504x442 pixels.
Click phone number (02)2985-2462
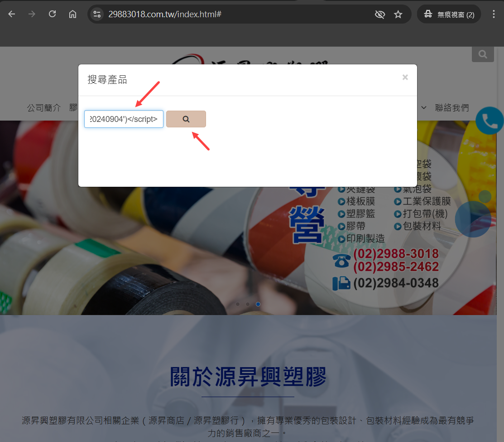[396, 267]
